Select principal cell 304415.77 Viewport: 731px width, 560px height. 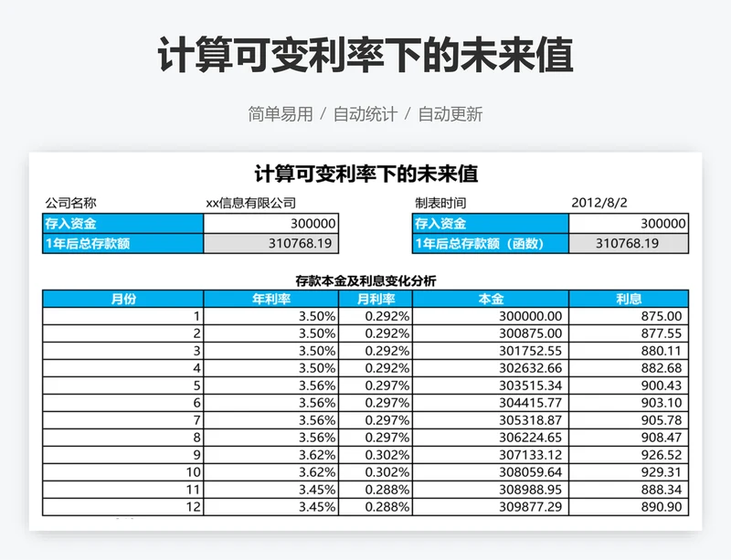click(x=491, y=403)
